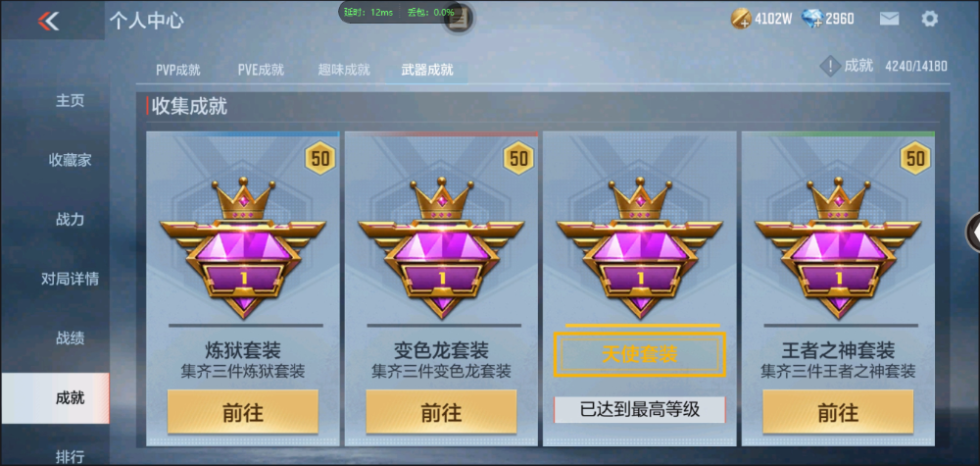This screenshot has width=980, height=466.
Task: Switch to 趣味成就 tab
Action: [344, 70]
